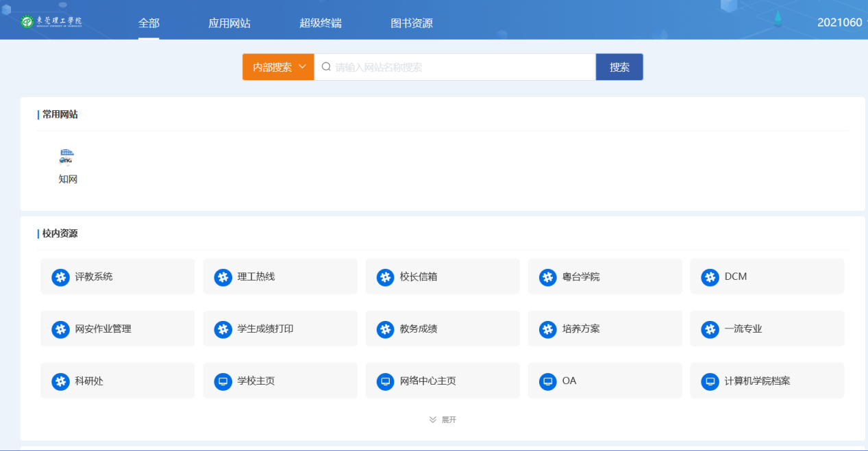Viewport: 868px width, 451px height.
Task: Switch to the 超级终端 tab
Action: click(321, 23)
